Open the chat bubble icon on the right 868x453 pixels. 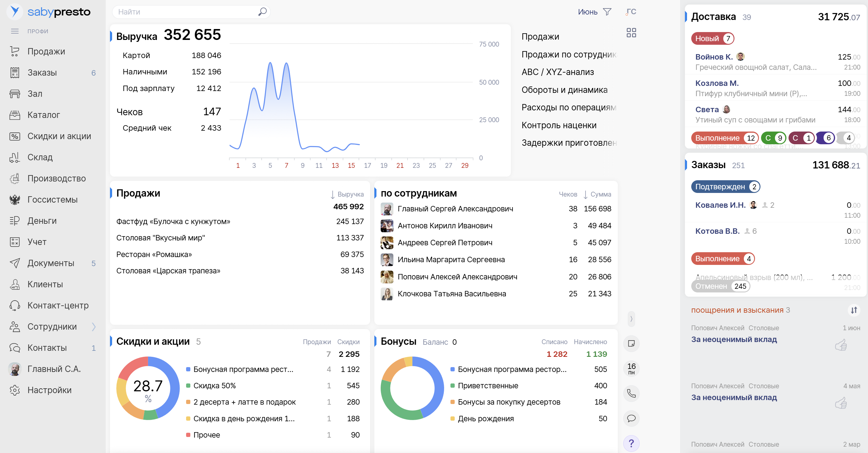[632, 419]
